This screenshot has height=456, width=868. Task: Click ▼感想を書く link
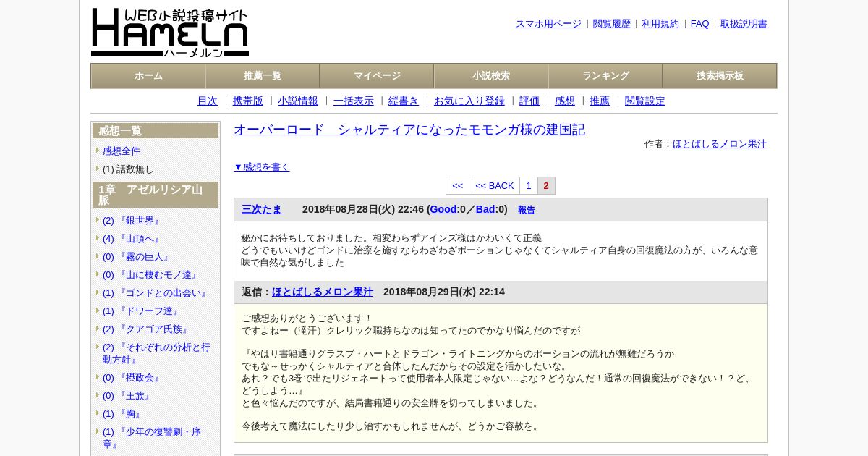click(x=262, y=166)
